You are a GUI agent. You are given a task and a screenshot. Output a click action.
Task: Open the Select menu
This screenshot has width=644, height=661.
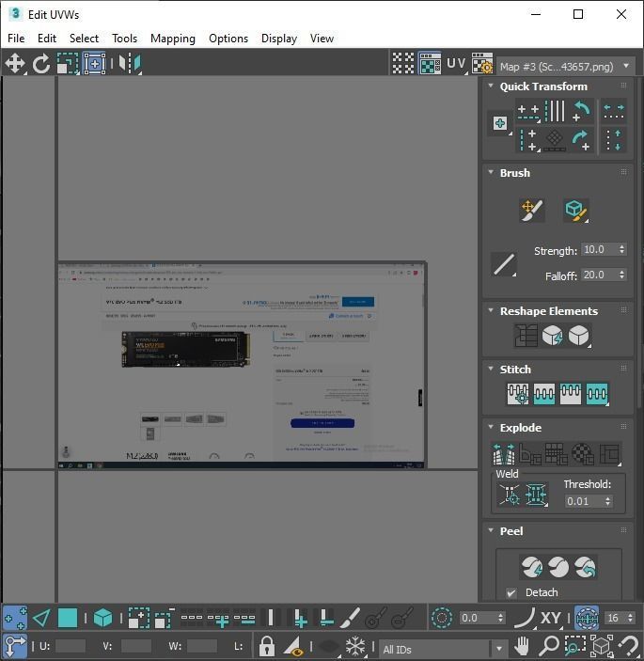coord(84,39)
